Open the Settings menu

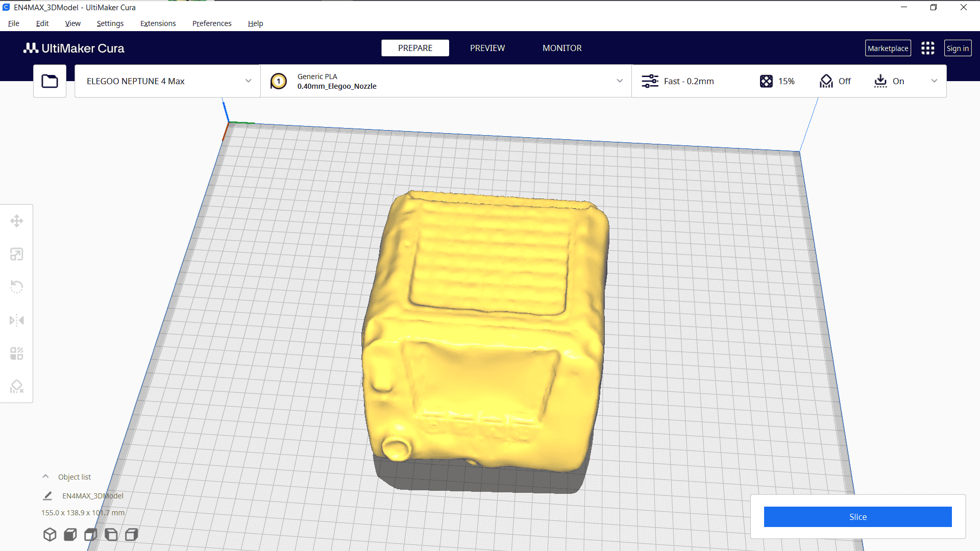(x=110, y=23)
